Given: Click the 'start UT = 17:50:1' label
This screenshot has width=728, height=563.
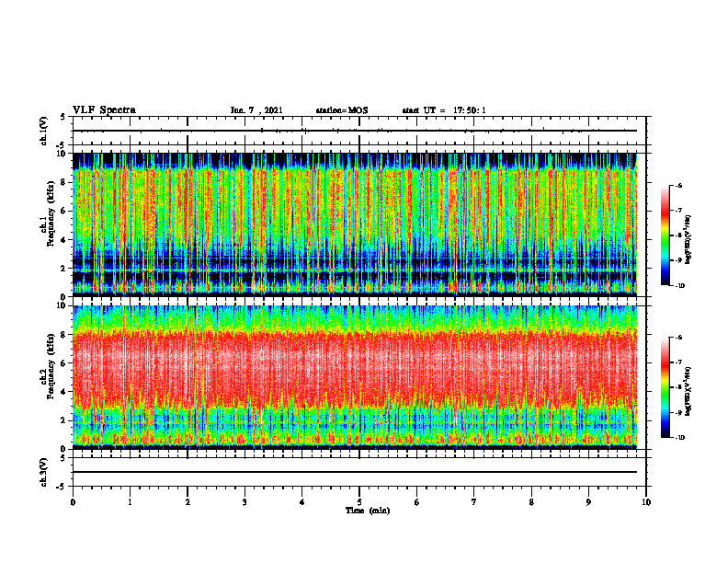Looking at the screenshot, I should 444,110.
